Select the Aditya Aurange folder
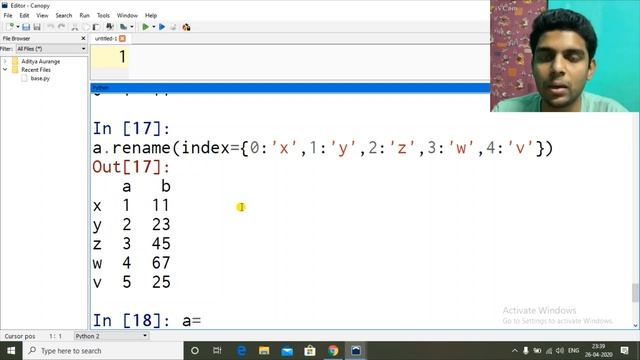The image size is (640, 360). coord(40,61)
